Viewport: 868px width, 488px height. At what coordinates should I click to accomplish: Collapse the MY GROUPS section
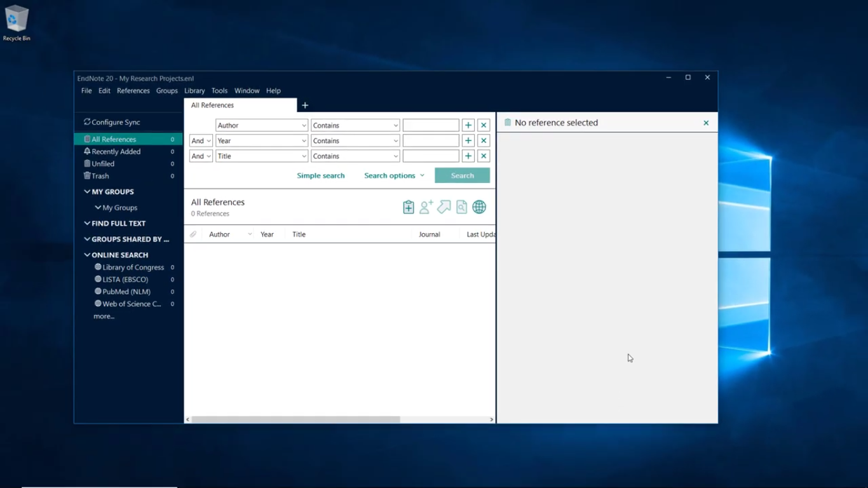pos(87,191)
